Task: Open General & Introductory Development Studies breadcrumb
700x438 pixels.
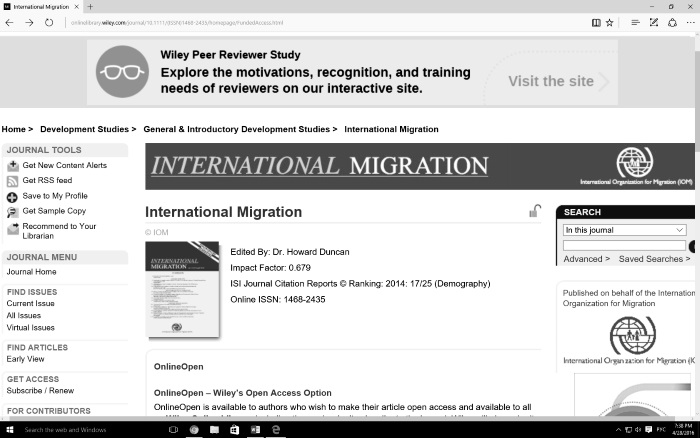Action: coord(236,129)
